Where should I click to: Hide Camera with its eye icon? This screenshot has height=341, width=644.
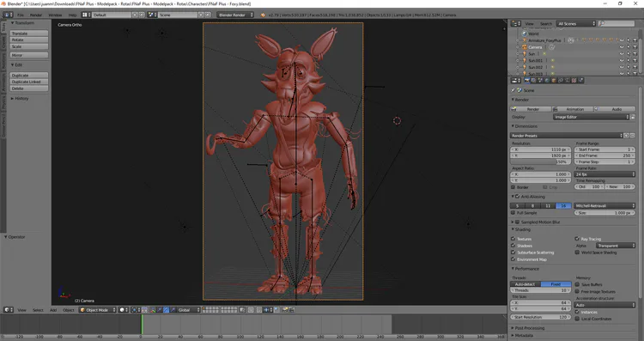coord(622,47)
